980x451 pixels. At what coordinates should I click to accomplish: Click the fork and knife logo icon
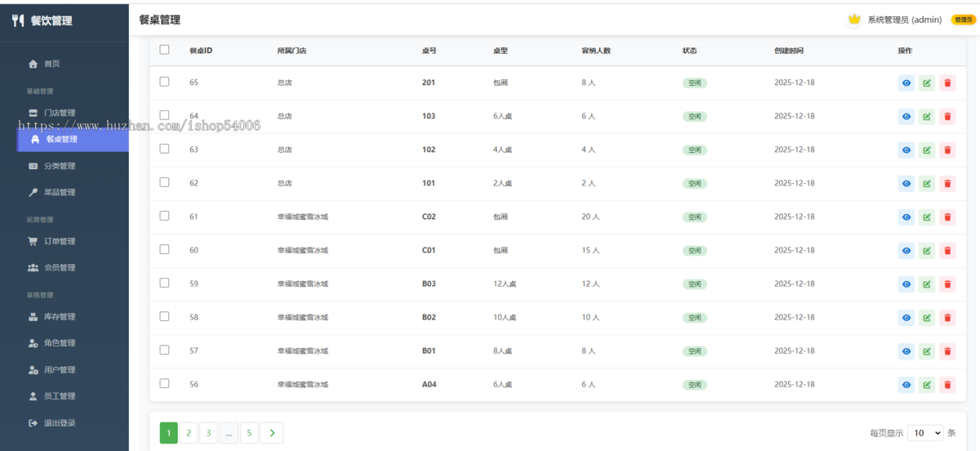(18, 21)
